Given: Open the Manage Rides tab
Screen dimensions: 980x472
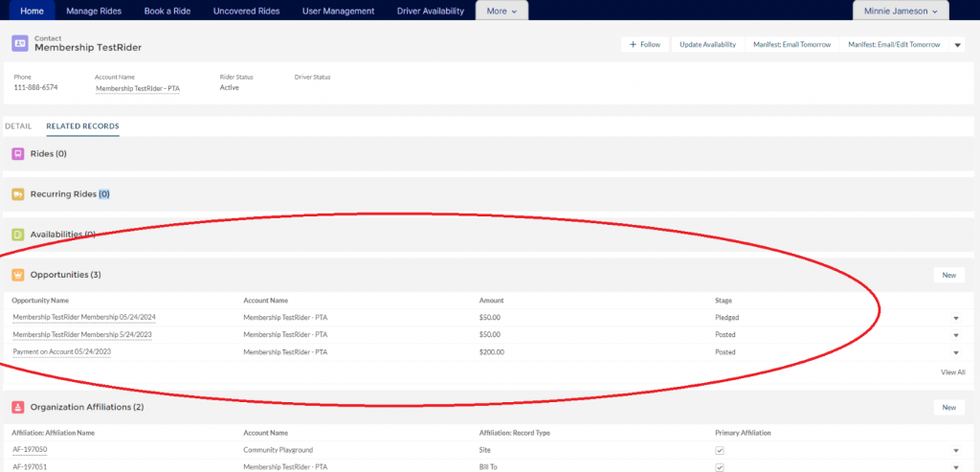Looking at the screenshot, I should click(x=94, y=11).
